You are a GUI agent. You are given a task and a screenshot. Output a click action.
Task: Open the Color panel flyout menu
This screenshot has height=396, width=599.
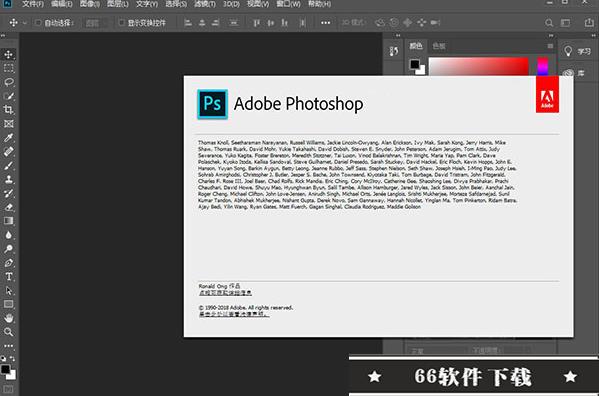tap(550, 46)
